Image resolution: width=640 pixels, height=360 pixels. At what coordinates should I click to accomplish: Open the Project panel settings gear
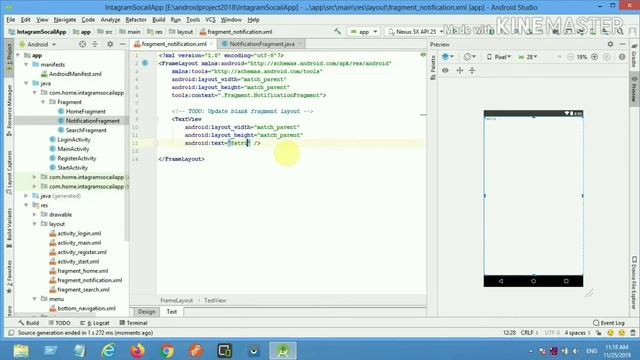click(110, 44)
